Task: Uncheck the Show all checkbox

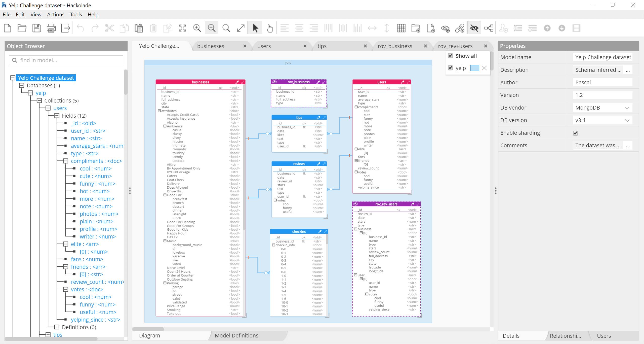Action: 451,56
